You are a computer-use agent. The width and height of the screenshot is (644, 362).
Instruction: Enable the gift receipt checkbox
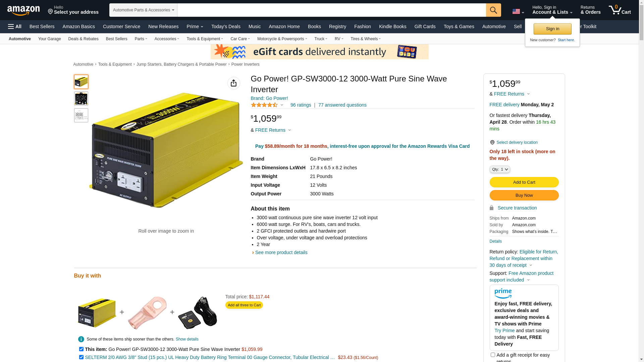[x=493, y=355]
